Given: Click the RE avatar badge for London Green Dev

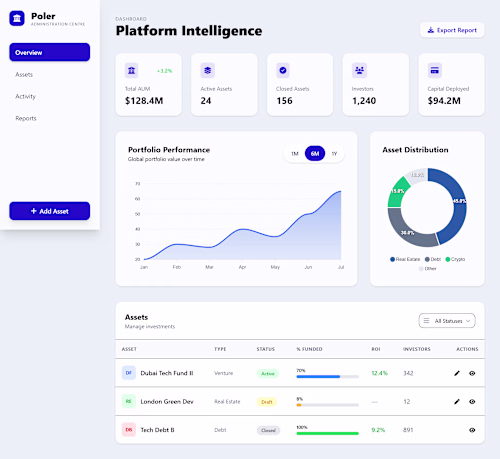Looking at the screenshot, I should point(129,401).
